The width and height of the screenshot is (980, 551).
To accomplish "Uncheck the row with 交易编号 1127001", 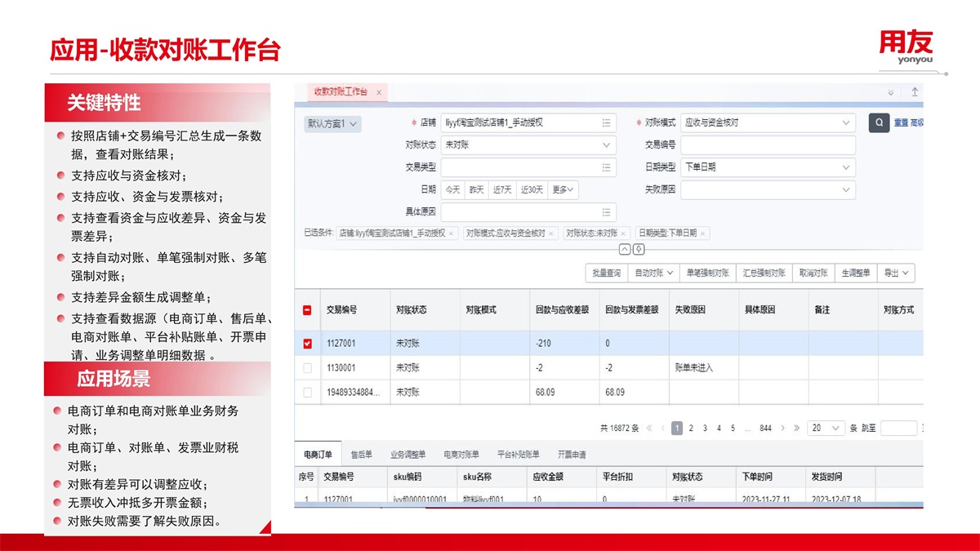I will tap(308, 344).
